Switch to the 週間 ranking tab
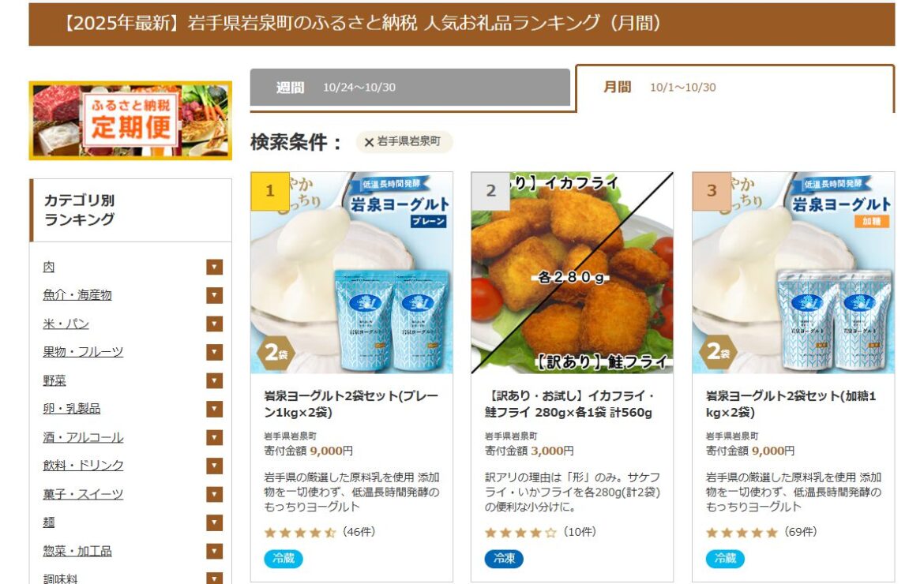The width and height of the screenshot is (924, 584). pyautogui.click(x=410, y=88)
